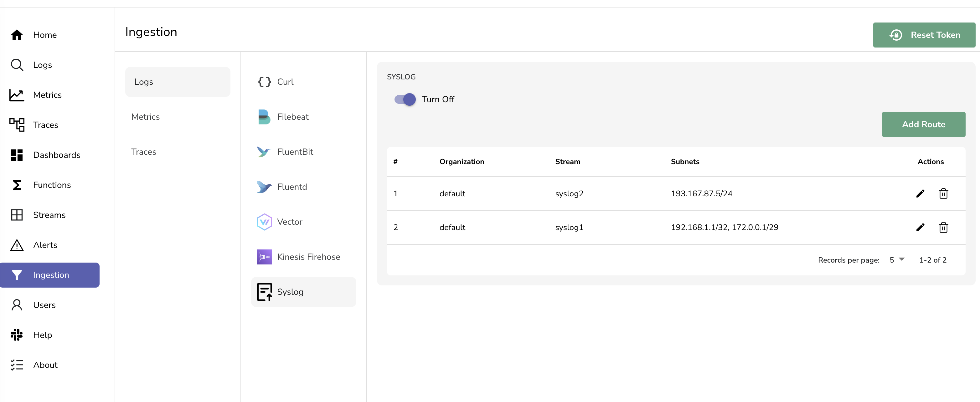Switch to the Metrics ingestion tab
Image resolution: width=980 pixels, height=402 pixels.
pyautogui.click(x=145, y=117)
